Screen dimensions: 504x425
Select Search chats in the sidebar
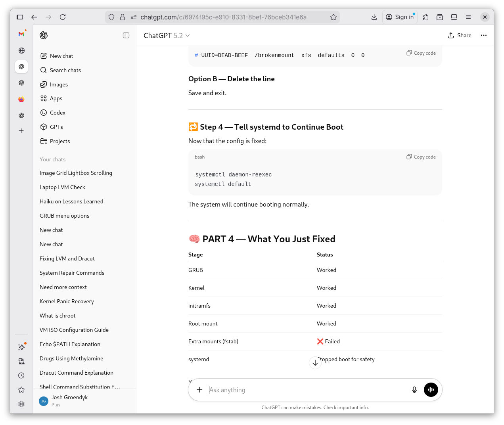pos(65,70)
